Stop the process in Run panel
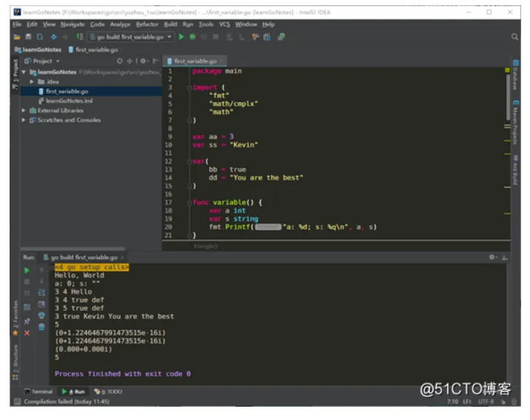530x420 pixels. coord(27,282)
